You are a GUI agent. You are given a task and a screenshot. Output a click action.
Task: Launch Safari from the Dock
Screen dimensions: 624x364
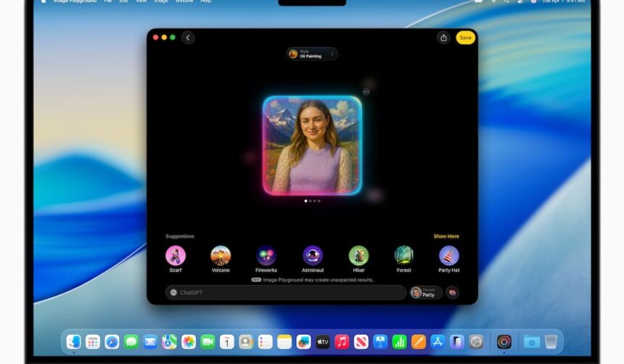(x=112, y=342)
